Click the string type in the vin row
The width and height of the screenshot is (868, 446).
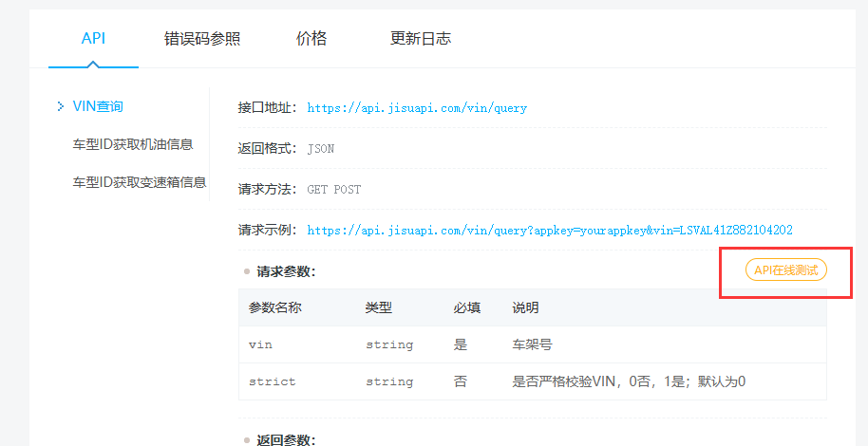click(389, 344)
